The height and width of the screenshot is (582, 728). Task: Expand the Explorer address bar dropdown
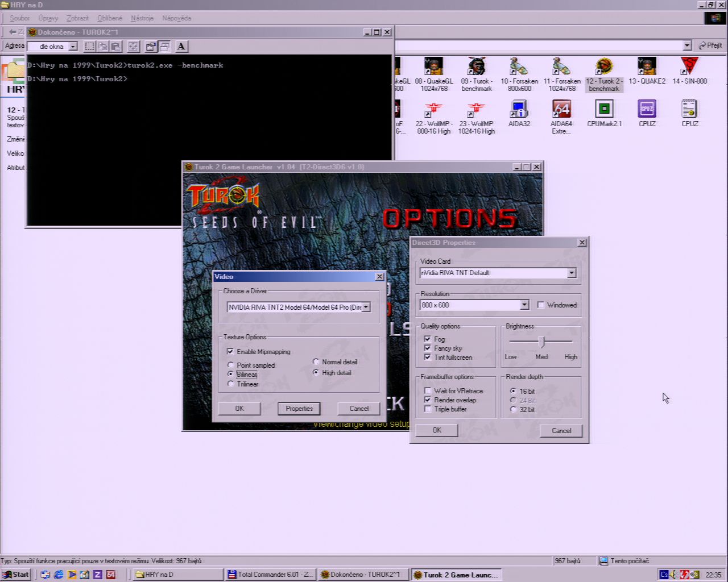[687, 45]
